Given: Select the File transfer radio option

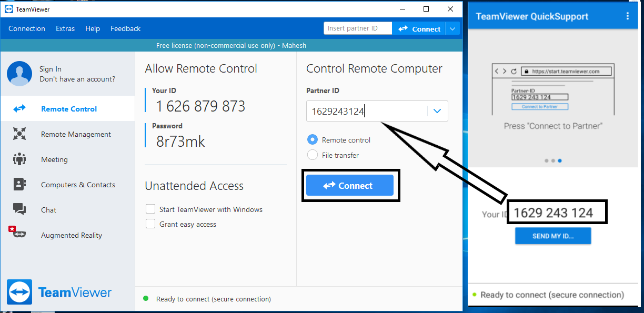Looking at the screenshot, I should (x=313, y=155).
